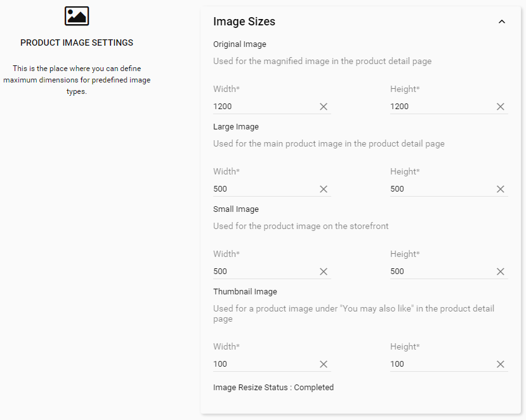This screenshot has width=526, height=420.
Task: Click the Image Sizes panel header
Action: click(244, 22)
